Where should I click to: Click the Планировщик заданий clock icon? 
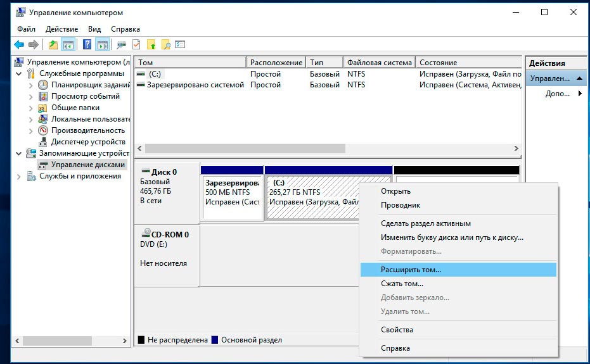(43, 85)
